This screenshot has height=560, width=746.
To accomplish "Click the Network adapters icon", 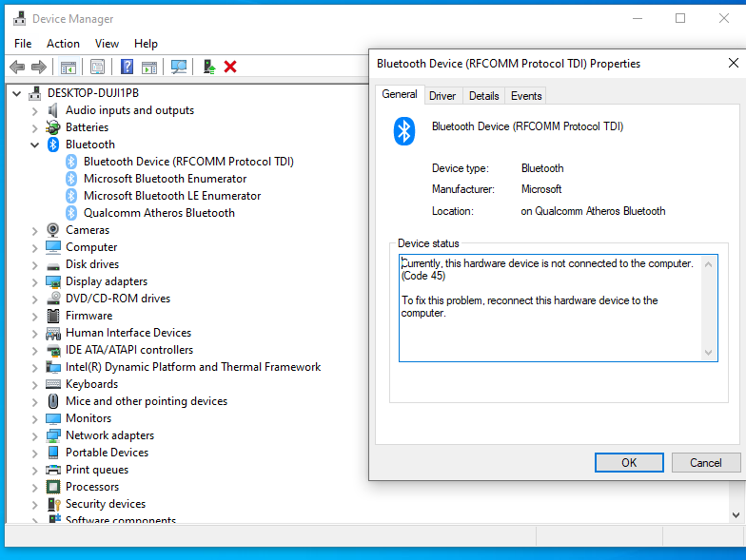I will 53,435.
